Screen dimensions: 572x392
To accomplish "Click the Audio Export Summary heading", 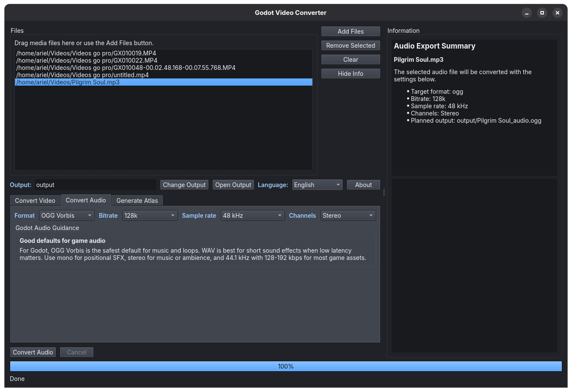I will [x=434, y=46].
